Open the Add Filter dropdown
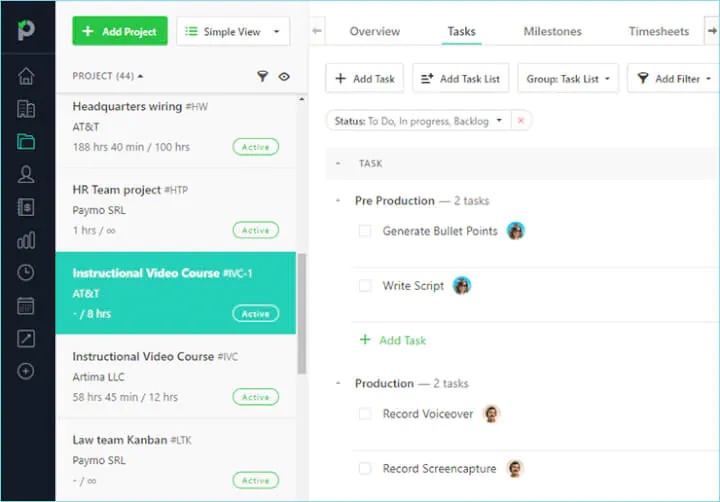 point(674,79)
